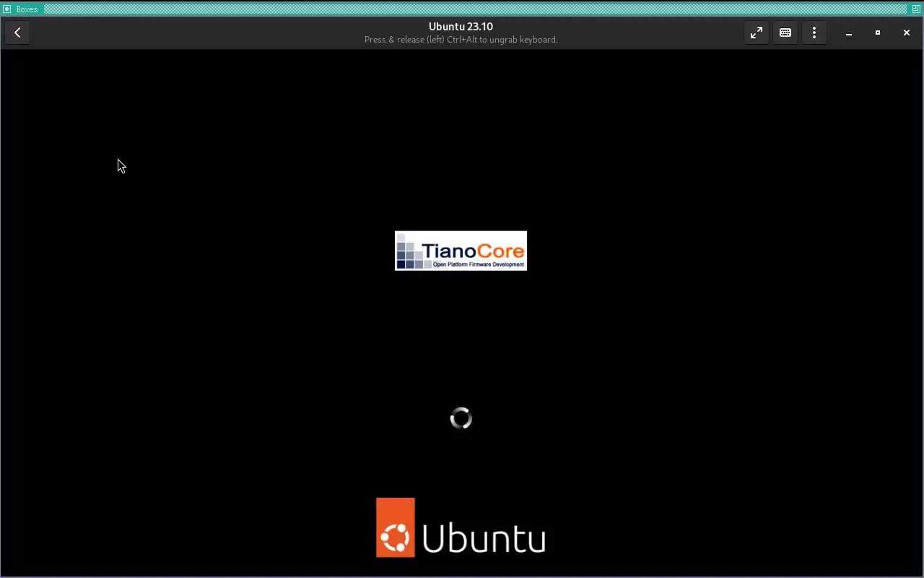Close the Boxes window
The width and height of the screenshot is (924, 578).
[x=907, y=33]
